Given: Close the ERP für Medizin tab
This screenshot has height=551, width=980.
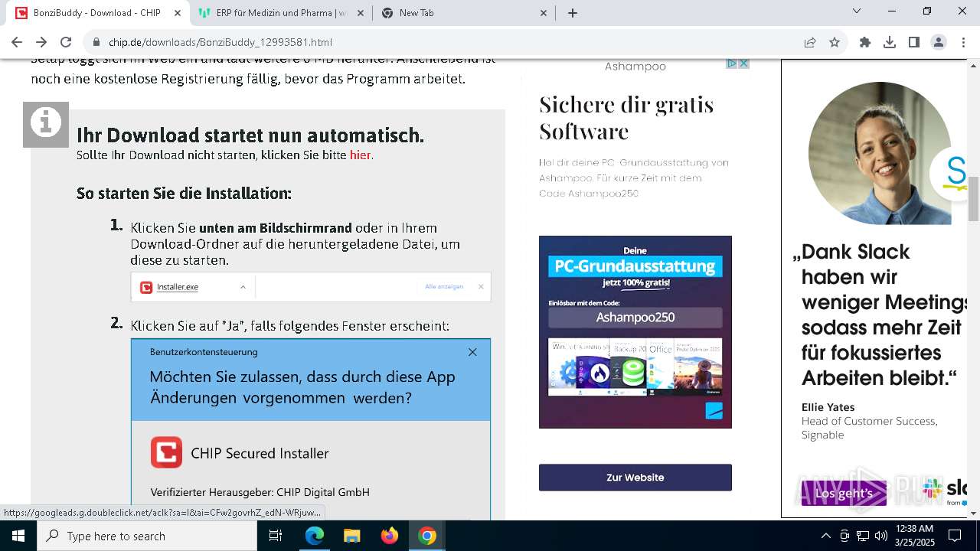Looking at the screenshot, I should point(361,13).
